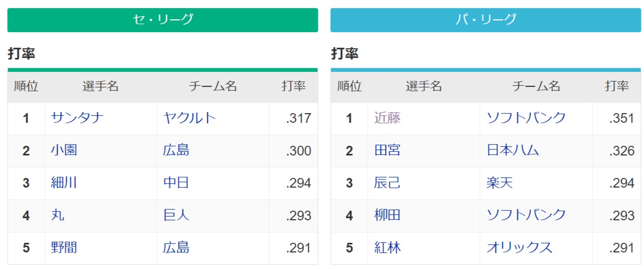The height and width of the screenshot is (269, 644).
Task: Click player link 柳田
Action: pyautogui.click(x=387, y=215)
